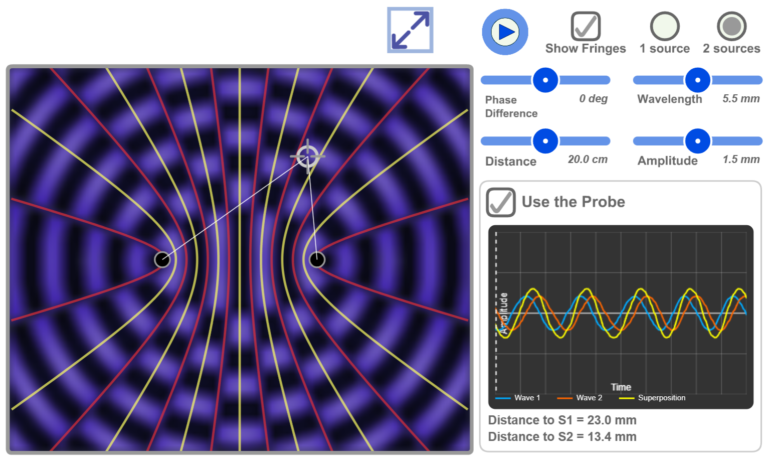Click the '1.5 mm' amplitude value
The height and width of the screenshot is (459, 768).
pyautogui.click(x=741, y=159)
